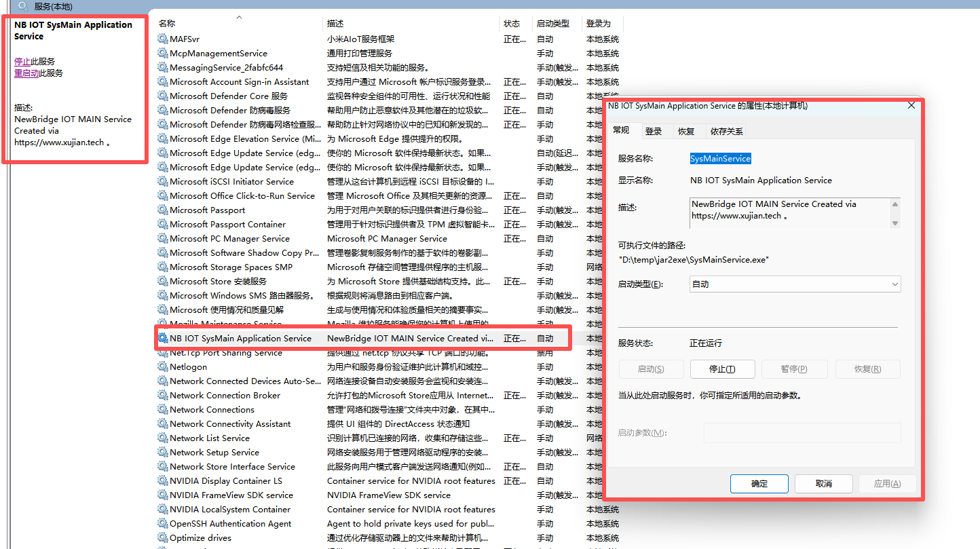Click the 暂停(P) button
The image size is (980, 549).
[x=794, y=369]
